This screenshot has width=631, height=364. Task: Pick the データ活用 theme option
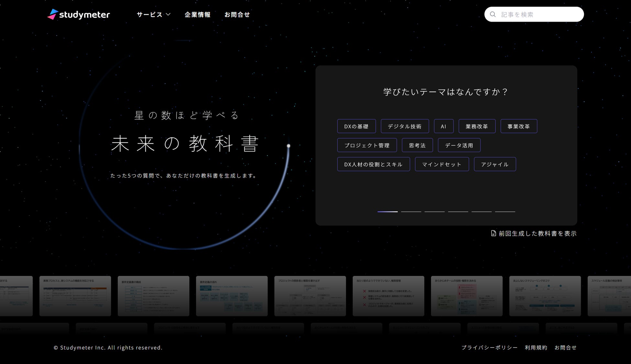[x=459, y=145]
